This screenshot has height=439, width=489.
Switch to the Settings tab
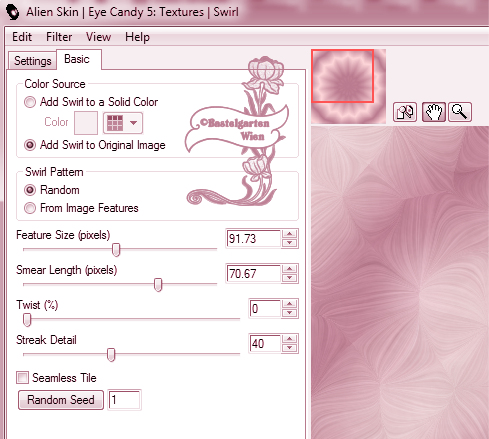tap(32, 61)
